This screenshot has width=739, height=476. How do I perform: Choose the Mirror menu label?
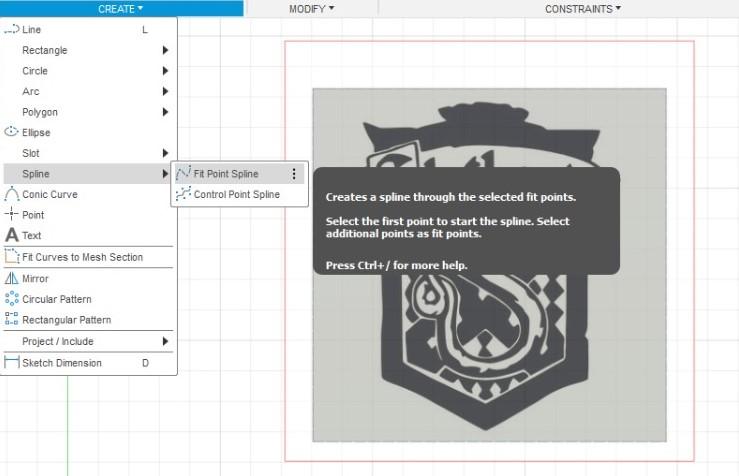tap(35, 279)
